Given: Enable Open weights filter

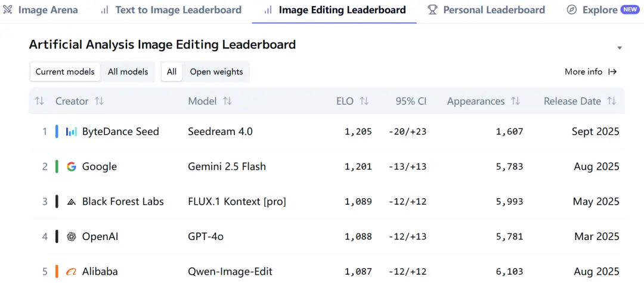Looking at the screenshot, I should pos(216,72).
